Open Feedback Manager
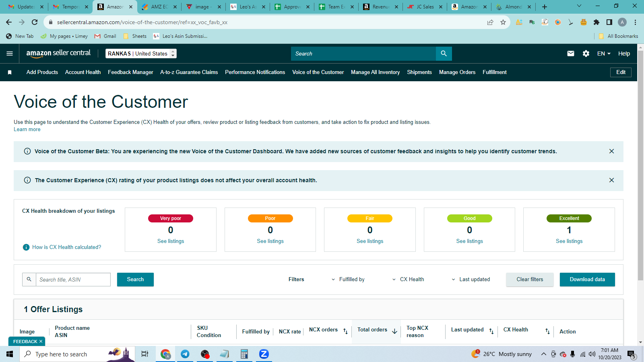644x362 pixels. coord(130,72)
